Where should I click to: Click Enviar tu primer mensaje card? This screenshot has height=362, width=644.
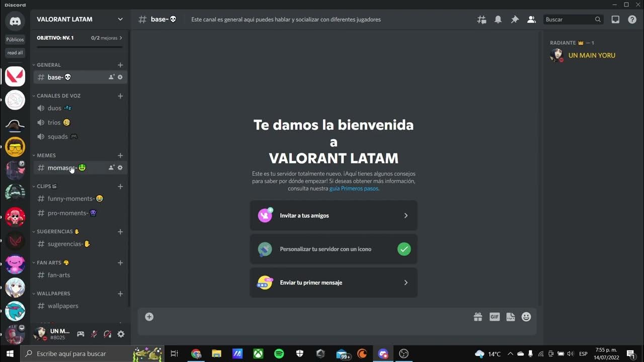pyautogui.click(x=334, y=283)
